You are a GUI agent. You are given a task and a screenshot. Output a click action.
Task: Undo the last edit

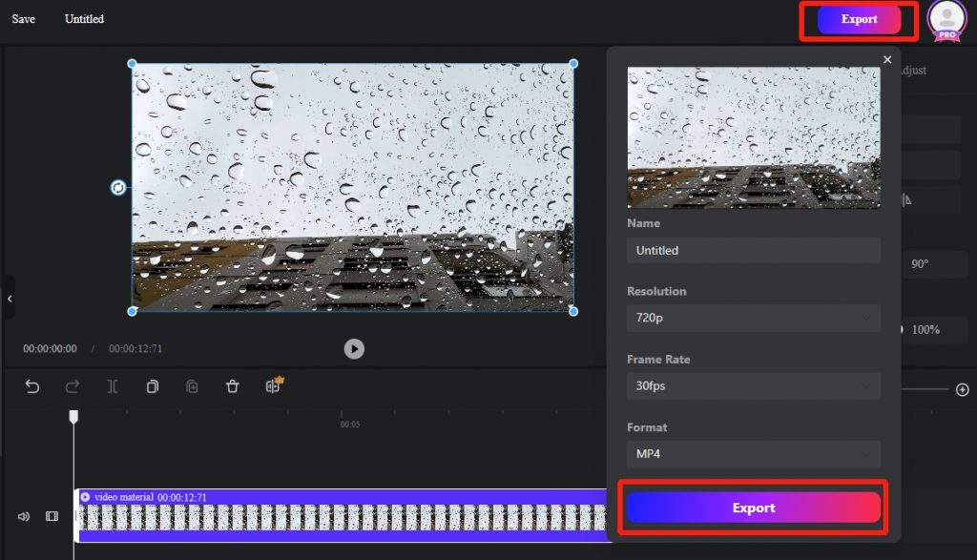[32, 386]
